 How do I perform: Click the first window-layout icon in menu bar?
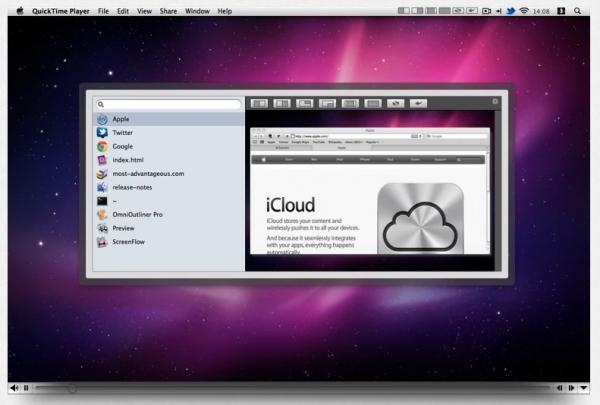403,11
